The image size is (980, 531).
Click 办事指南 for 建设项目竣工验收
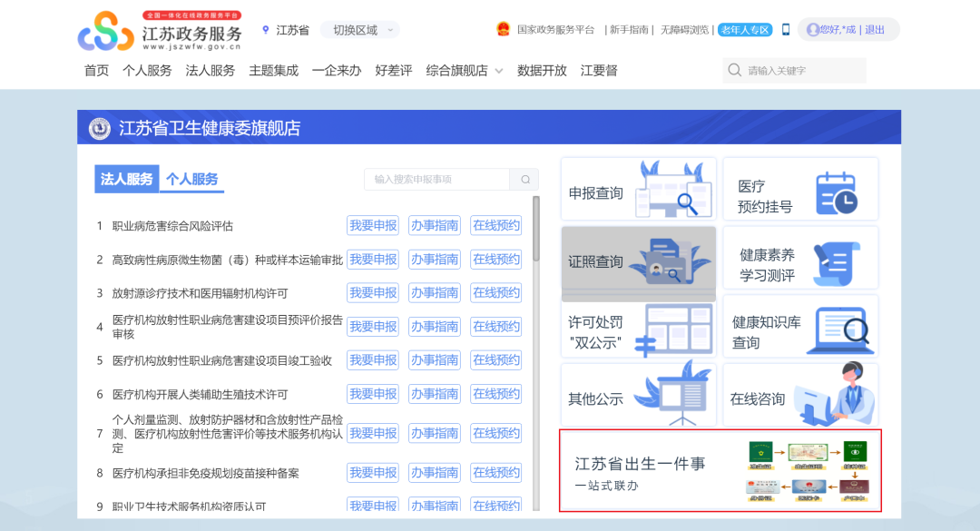(x=435, y=360)
